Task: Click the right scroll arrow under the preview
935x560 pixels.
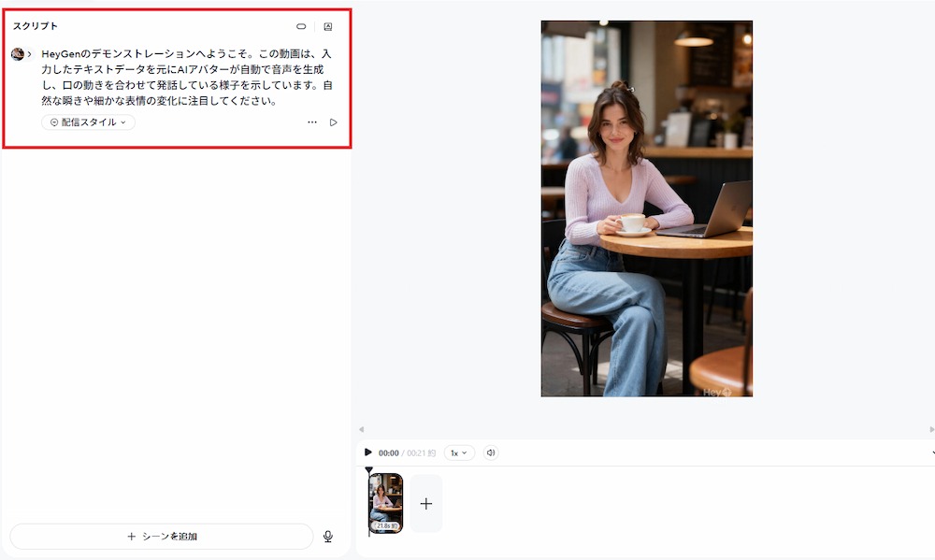Action: tap(931, 429)
